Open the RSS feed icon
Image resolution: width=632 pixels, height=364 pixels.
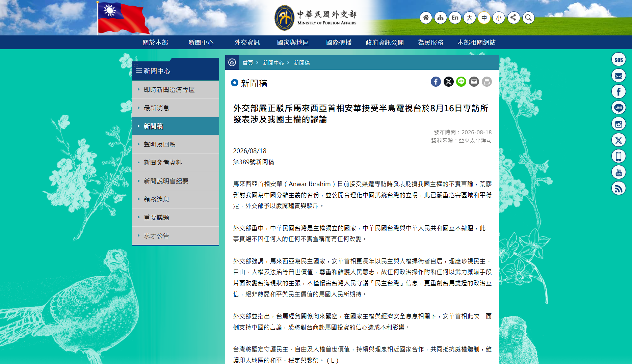[618, 188]
